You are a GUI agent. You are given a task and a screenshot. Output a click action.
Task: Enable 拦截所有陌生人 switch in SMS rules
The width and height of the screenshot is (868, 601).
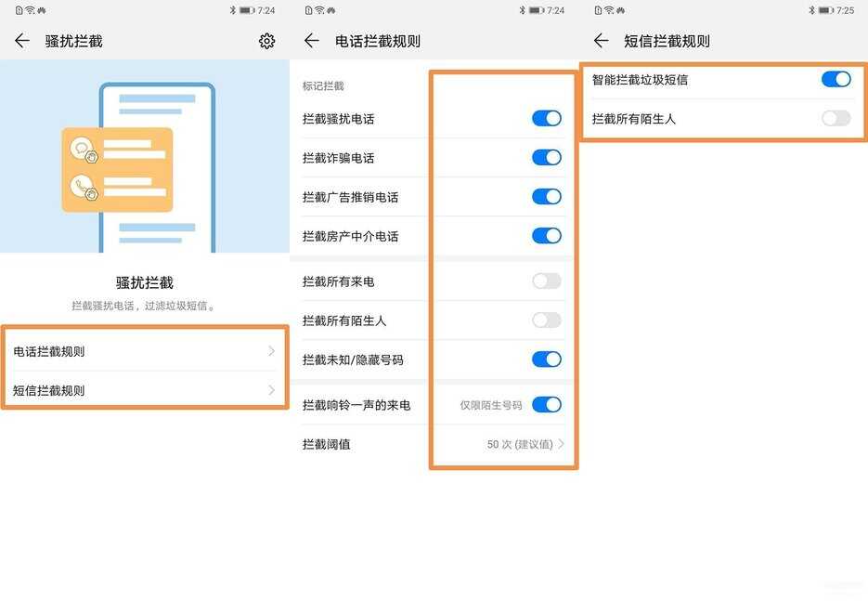[836, 118]
